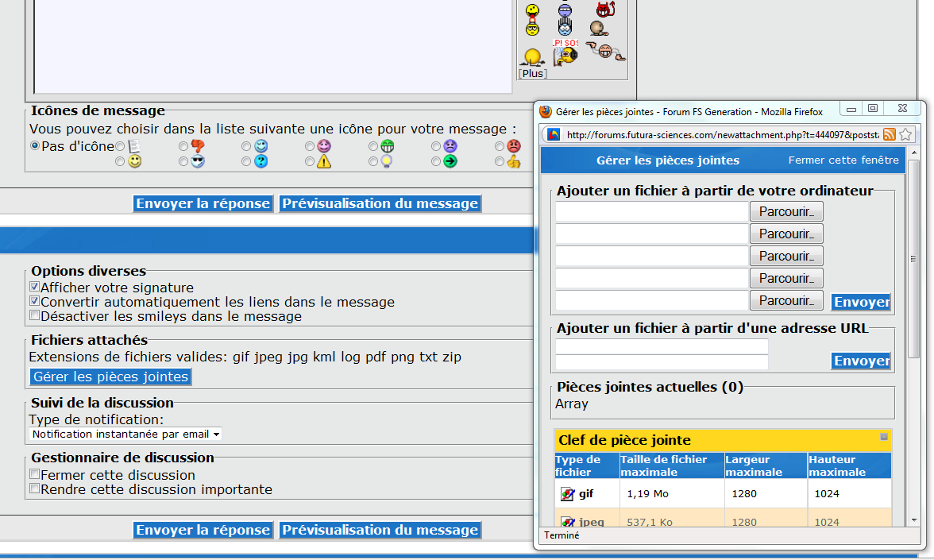Insert the beige smiley smoking a cigarette
This screenshot has width=934, height=560.
(599, 28)
